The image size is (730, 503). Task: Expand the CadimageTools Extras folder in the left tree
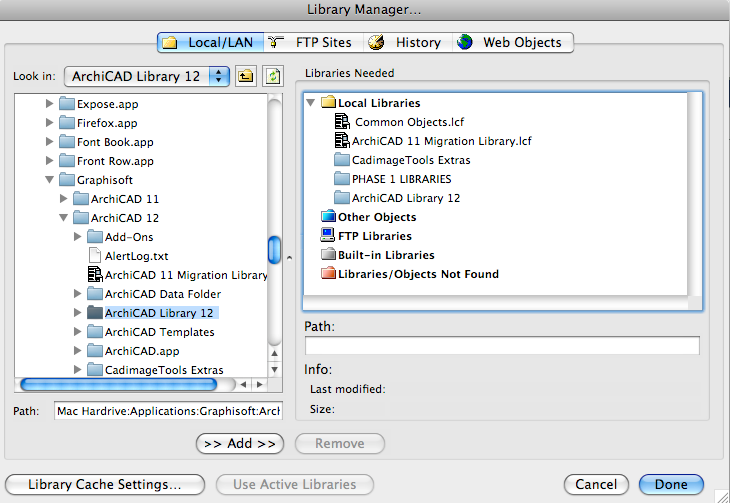click(x=78, y=369)
